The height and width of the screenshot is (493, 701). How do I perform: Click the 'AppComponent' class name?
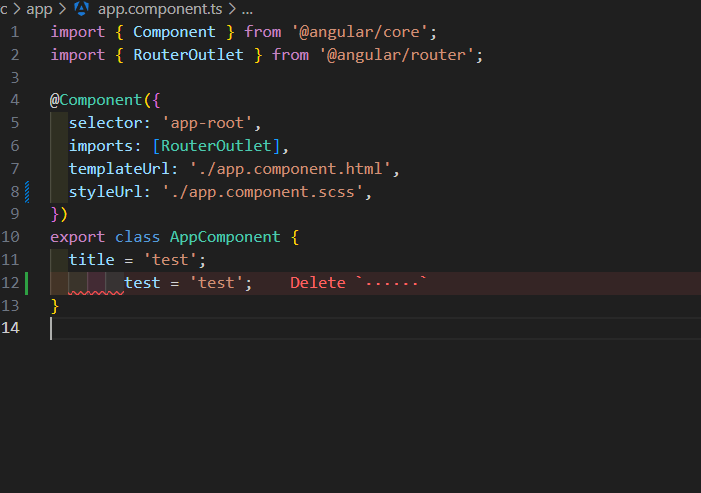225,237
